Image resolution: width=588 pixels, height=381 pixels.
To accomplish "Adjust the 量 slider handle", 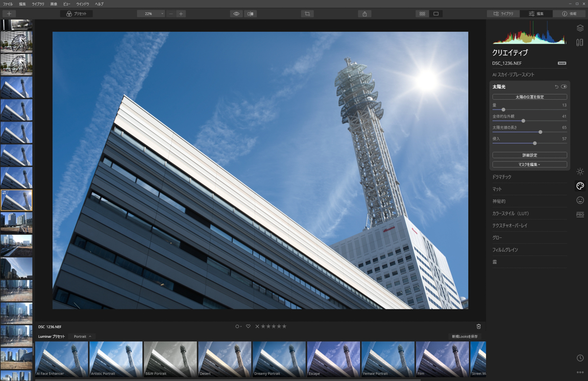I will [503, 109].
